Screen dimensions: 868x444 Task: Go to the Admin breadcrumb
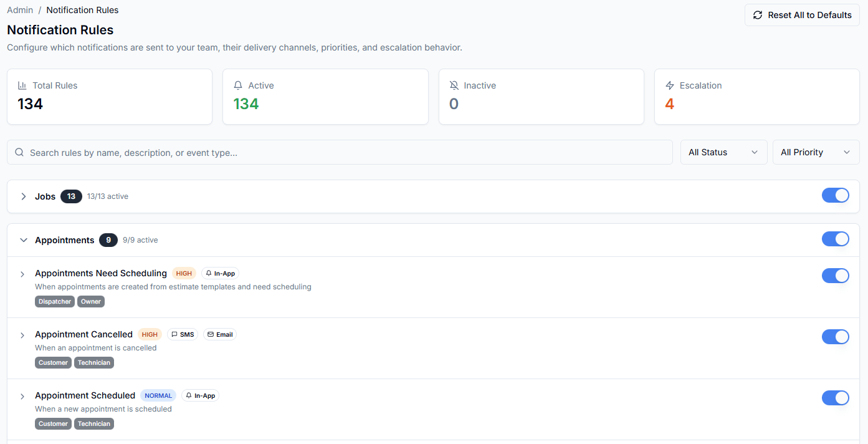click(20, 10)
